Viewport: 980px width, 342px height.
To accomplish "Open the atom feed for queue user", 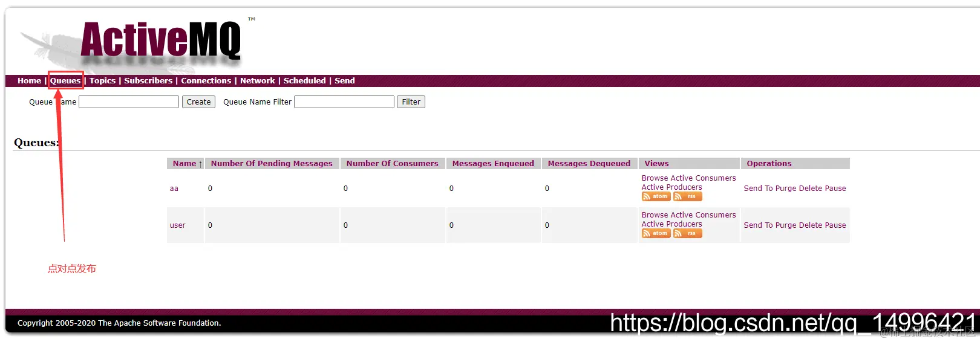I will [656, 233].
